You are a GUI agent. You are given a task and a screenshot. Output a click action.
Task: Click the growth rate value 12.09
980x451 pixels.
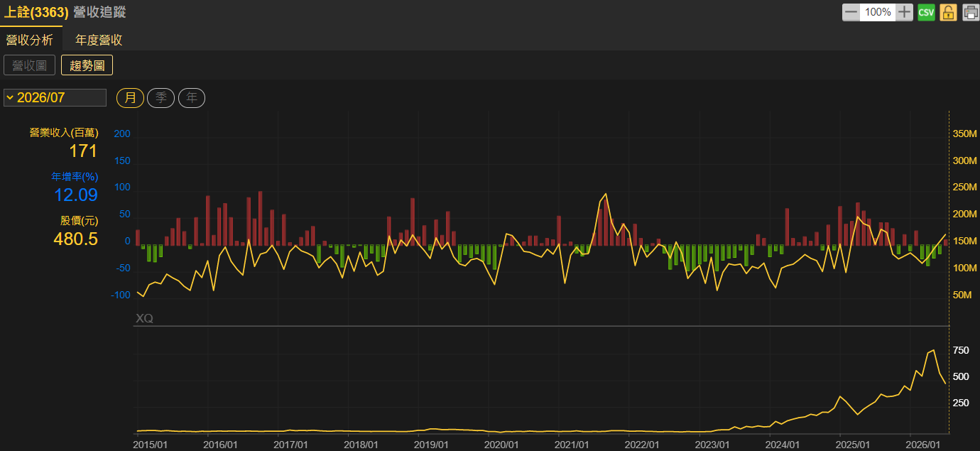[76, 195]
